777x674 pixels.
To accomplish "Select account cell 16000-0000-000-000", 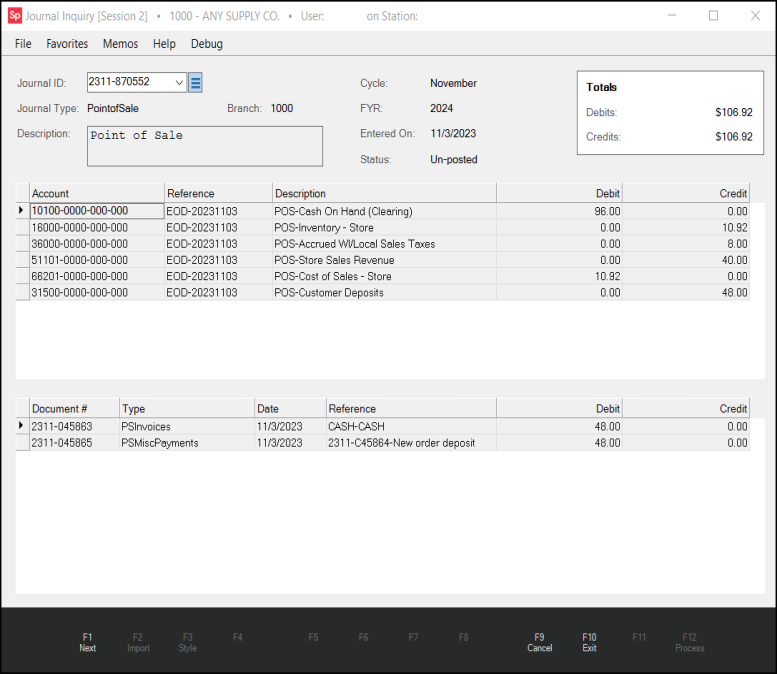I will pos(97,227).
